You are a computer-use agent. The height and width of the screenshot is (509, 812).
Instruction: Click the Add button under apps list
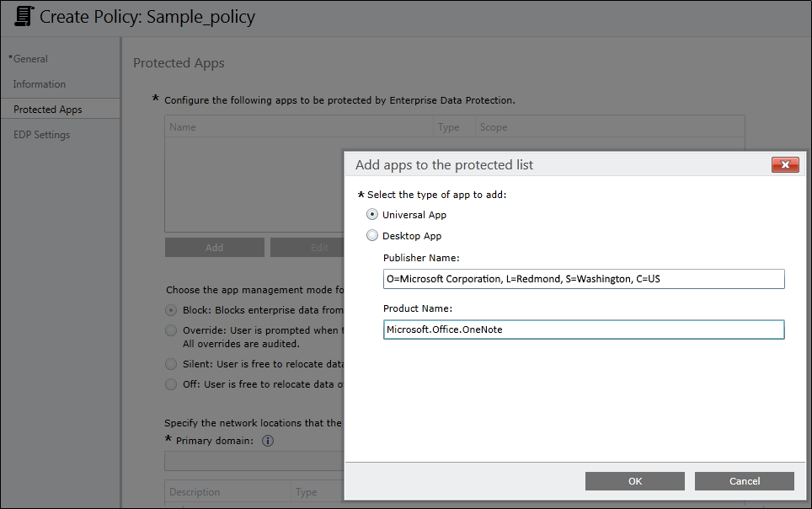(215, 248)
